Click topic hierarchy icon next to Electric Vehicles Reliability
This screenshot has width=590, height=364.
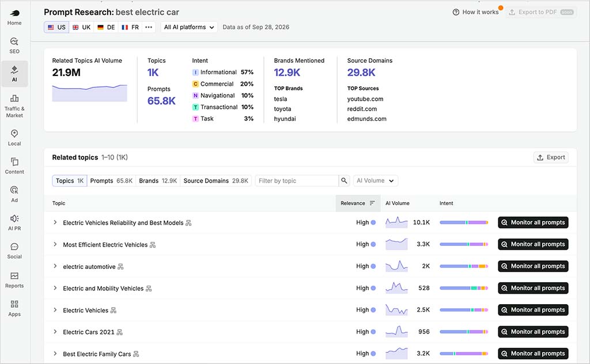[x=188, y=223]
